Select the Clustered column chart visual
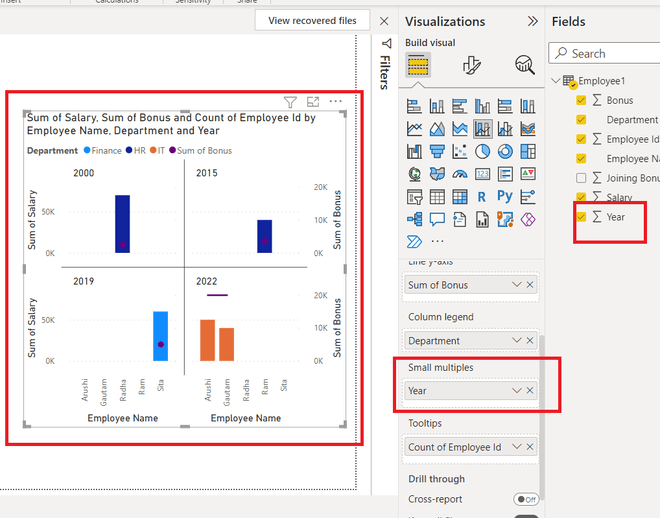Image resolution: width=660 pixels, height=518 pixels. 482,106
